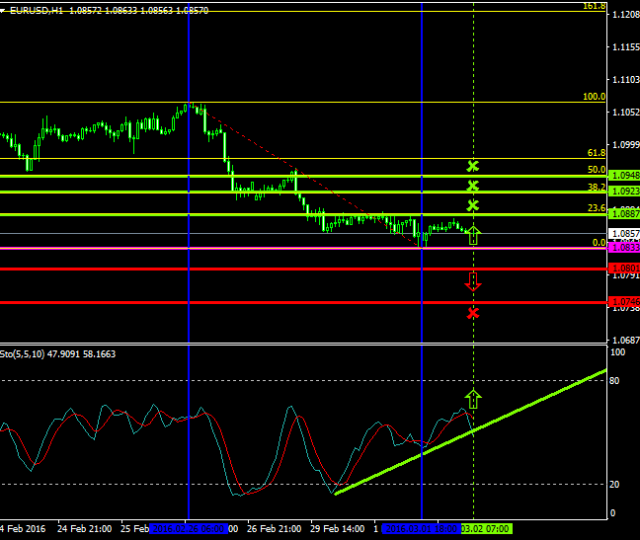Click the magenta 1.0833 price label
Image resolution: width=640 pixels, height=540 pixels.
pos(624,247)
